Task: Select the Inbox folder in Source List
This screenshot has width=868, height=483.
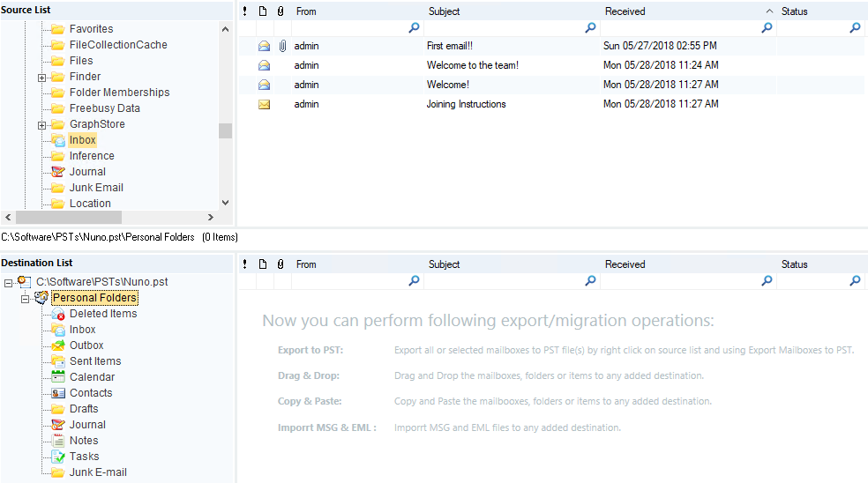Action: click(83, 140)
